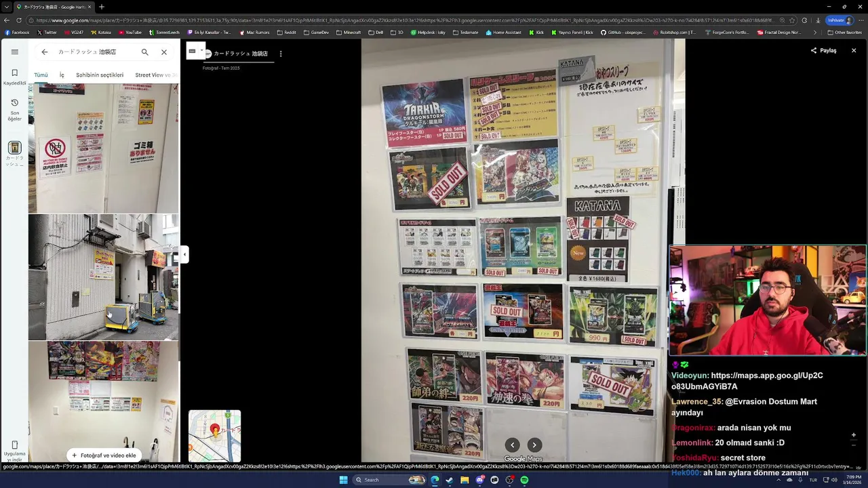Open the Minecraft bookmarks folder
Screen dimensions: 868x488
pyautogui.click(x=349, y=32)
